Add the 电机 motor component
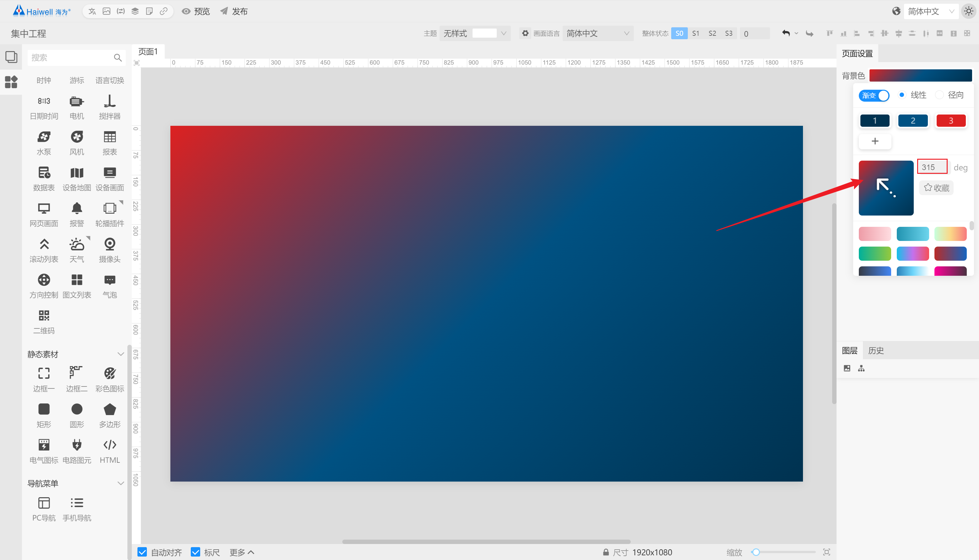 click(77, 108)
